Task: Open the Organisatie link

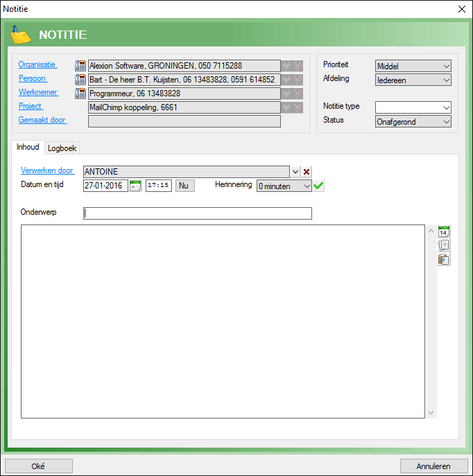Action: (37, 64)
